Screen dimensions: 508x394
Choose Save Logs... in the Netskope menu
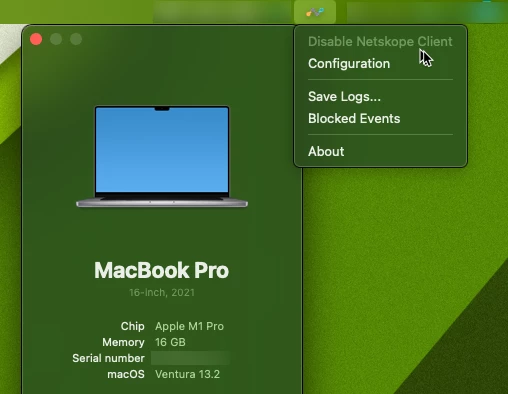coord(344,97)
